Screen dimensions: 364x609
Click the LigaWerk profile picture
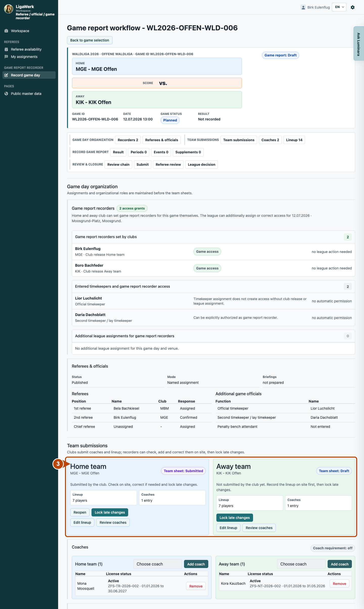coord(9,9)
